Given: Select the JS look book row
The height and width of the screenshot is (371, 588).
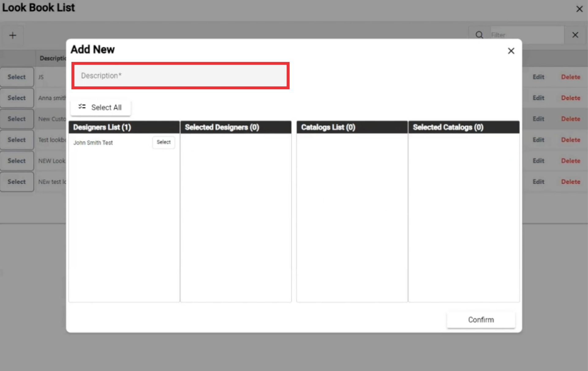Looking at the screenshot, I should 17,77.
